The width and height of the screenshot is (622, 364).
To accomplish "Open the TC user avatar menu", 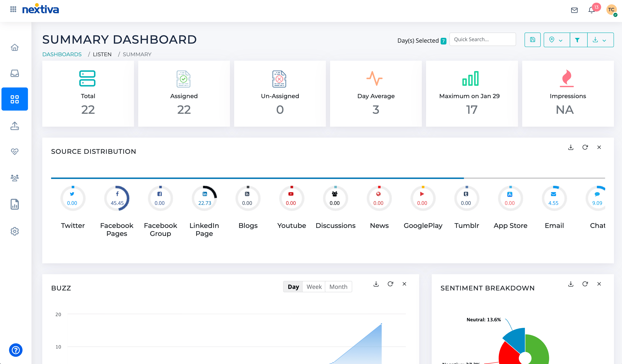I will pos(611,10).
